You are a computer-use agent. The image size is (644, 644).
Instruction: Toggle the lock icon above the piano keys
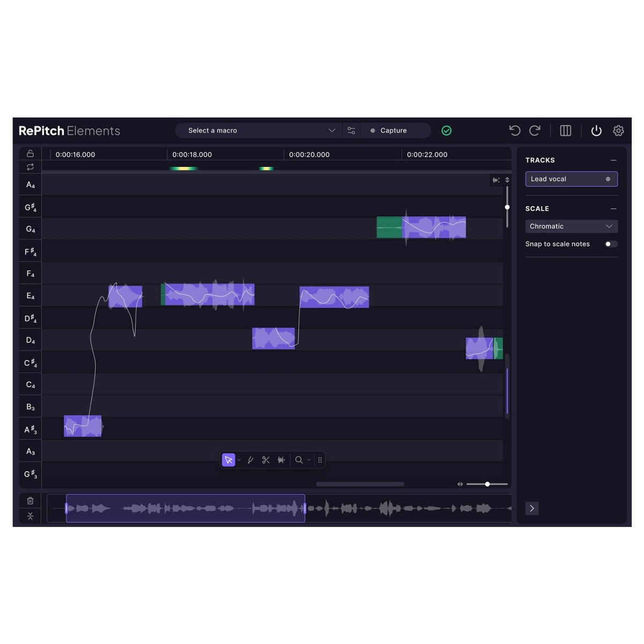[30, 153]
